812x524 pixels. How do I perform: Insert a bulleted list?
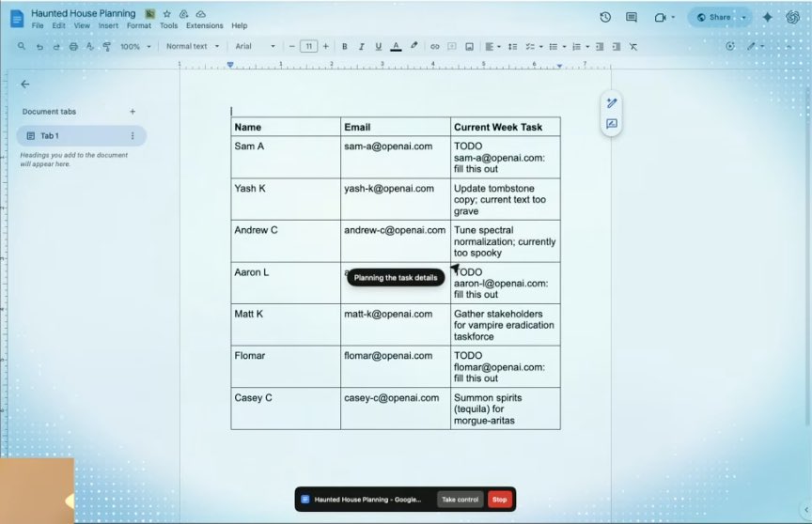point(553,47)
